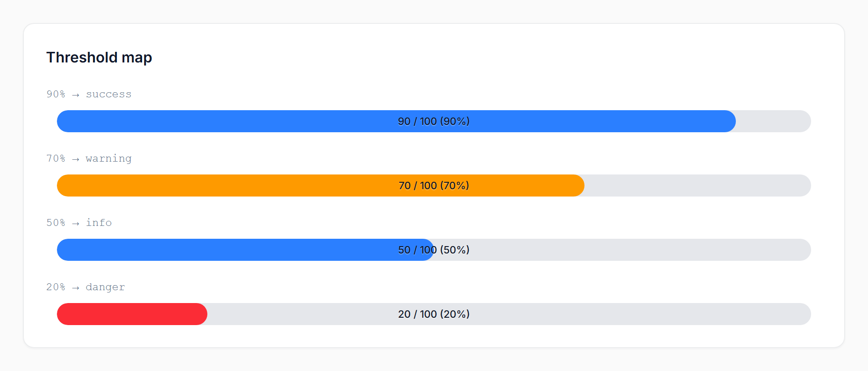Click the blue fill of the info bar

(229, 250)
